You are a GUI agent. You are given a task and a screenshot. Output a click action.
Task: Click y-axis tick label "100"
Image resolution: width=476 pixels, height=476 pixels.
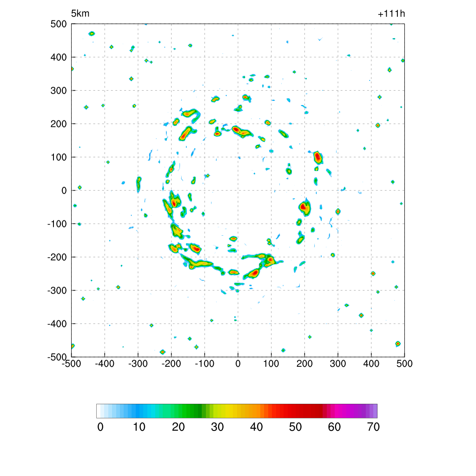tap(59, 157)
